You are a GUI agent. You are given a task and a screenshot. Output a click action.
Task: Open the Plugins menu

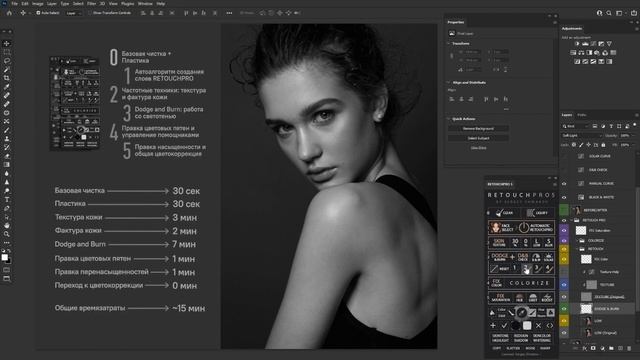click(127, 4)
